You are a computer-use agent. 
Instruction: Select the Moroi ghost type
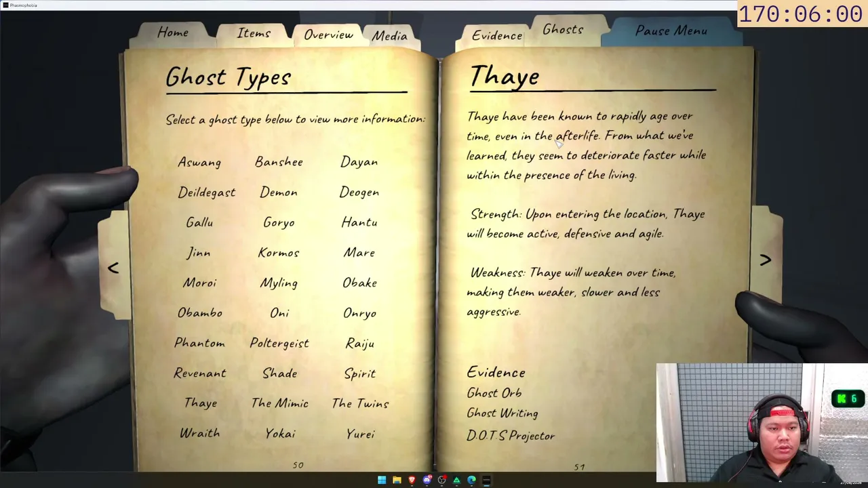point(199,283)
